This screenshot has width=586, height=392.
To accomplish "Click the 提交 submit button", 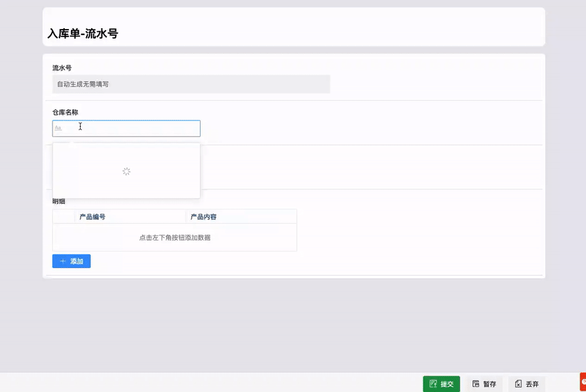I will [x=441, y=384].
